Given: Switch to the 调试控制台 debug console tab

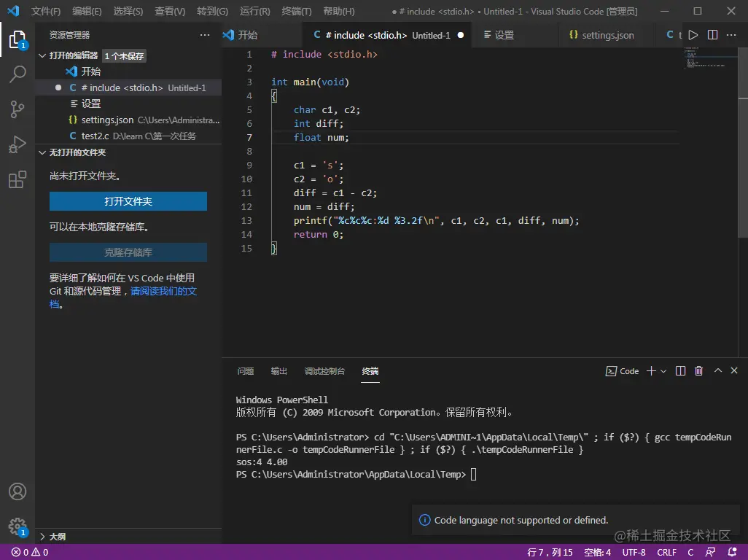Looking at the screenshot, I should 324,371.
